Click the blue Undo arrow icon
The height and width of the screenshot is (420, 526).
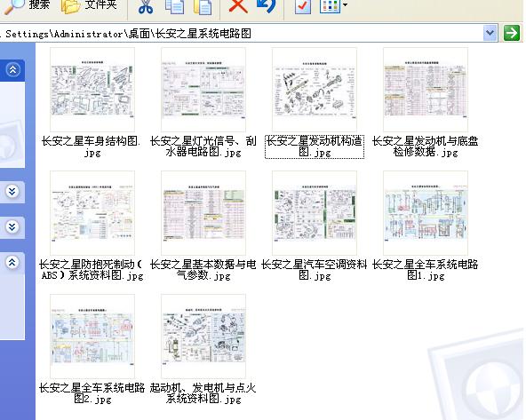[267, 6]
